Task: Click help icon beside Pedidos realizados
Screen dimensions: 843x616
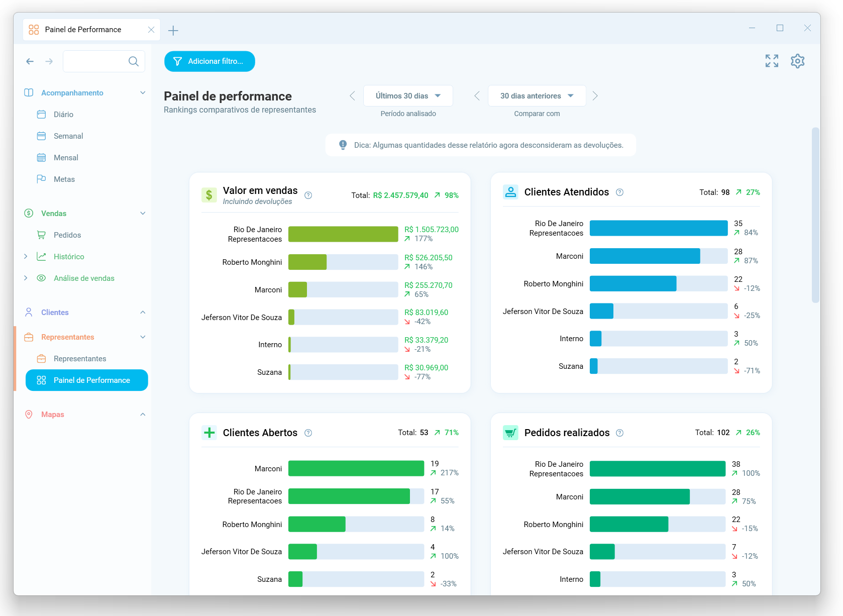Action: 620,433
